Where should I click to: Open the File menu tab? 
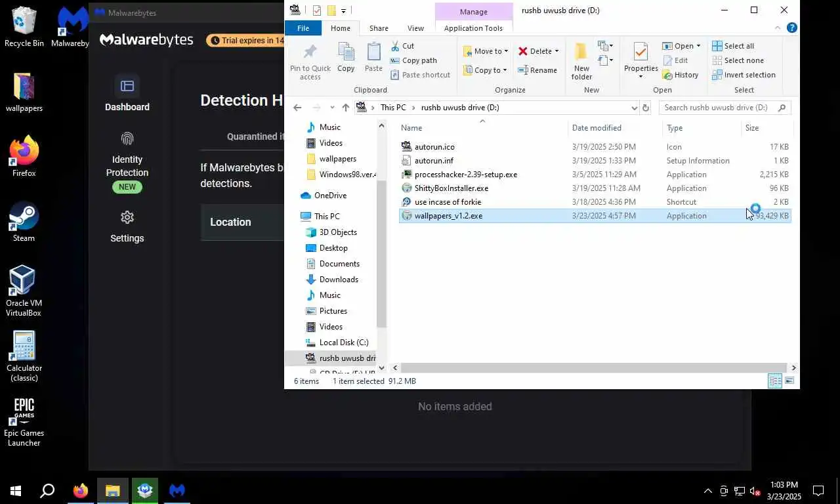coord(303,28)
